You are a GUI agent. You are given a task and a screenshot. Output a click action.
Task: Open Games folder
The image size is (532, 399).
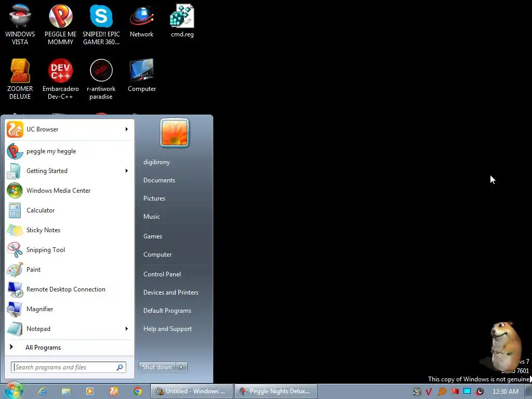(x=153, y=236)
